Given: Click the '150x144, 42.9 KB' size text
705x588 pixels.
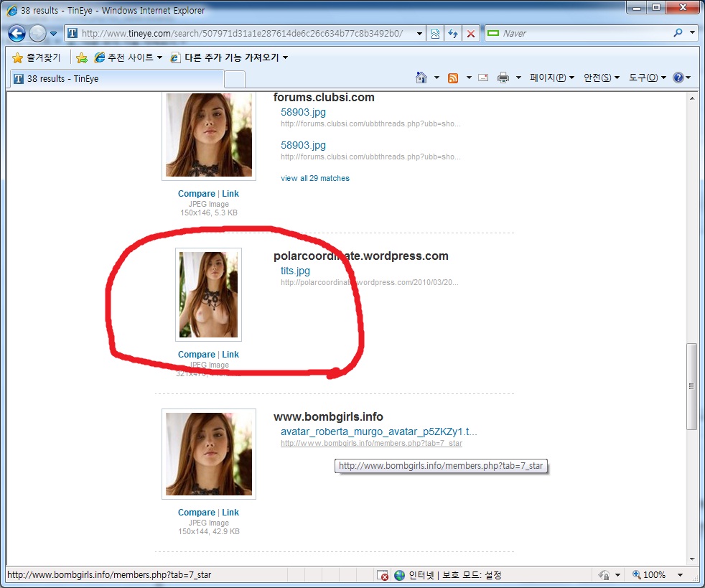Looking at the screenshot, I should coord(209,531).
